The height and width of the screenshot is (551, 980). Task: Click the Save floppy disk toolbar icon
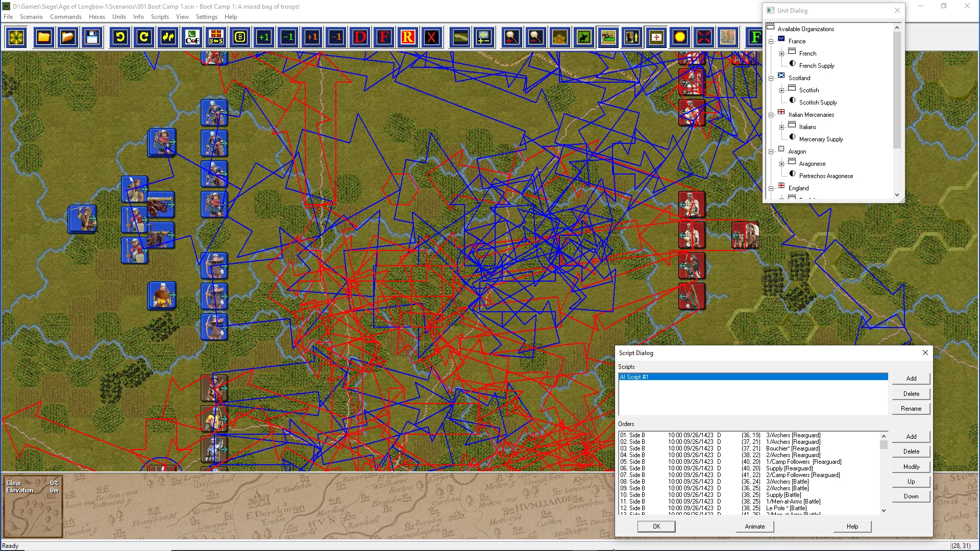(92, 37)
